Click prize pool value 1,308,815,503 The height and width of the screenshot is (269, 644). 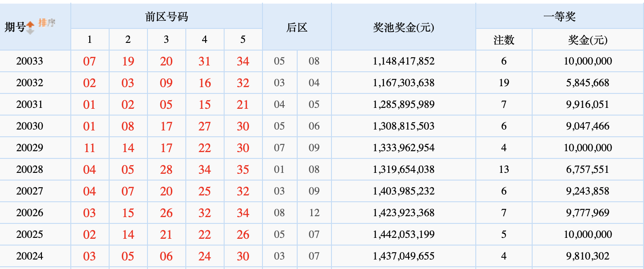click(404, 126)
